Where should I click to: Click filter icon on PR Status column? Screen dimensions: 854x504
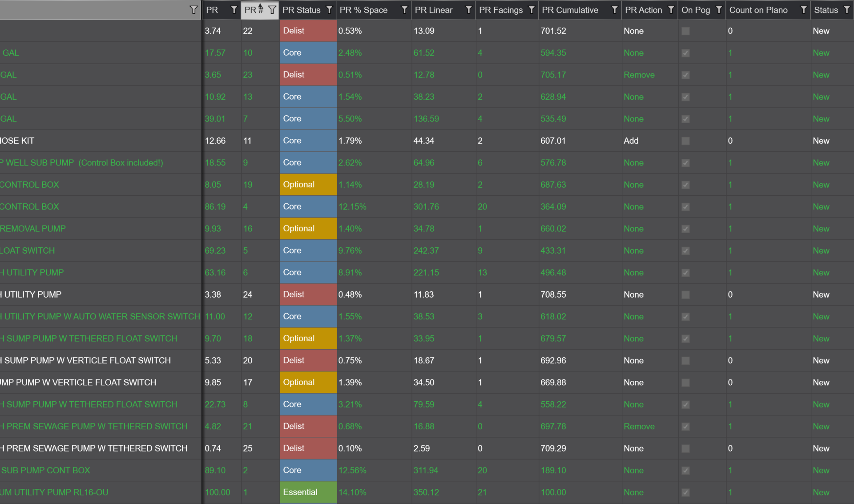(x=329, y=10)
